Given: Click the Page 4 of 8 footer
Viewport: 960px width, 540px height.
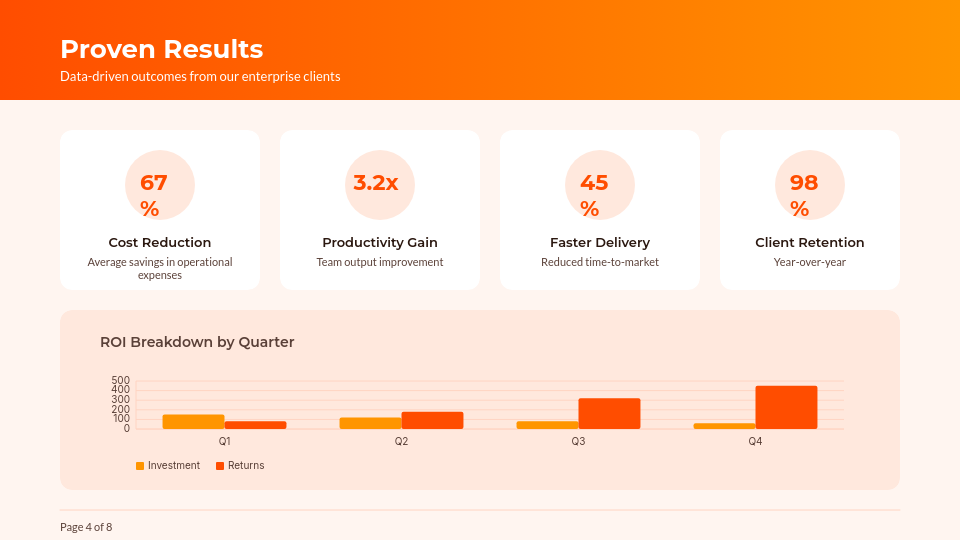Looking at the screenshot, I should point(86,527).
